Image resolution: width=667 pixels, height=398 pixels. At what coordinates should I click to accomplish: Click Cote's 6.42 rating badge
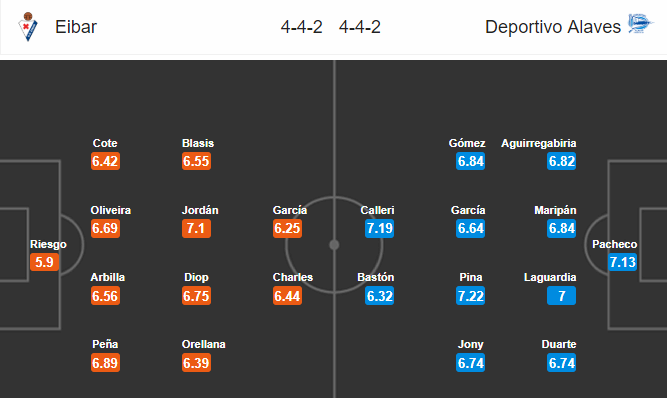(105, 161)
